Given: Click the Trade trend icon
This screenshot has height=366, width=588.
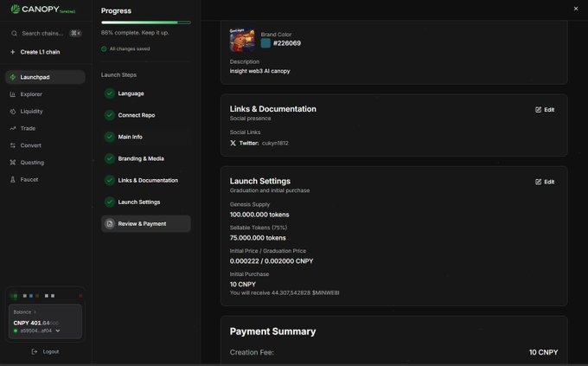Looking at the screenshot, I should click(12, 128).
